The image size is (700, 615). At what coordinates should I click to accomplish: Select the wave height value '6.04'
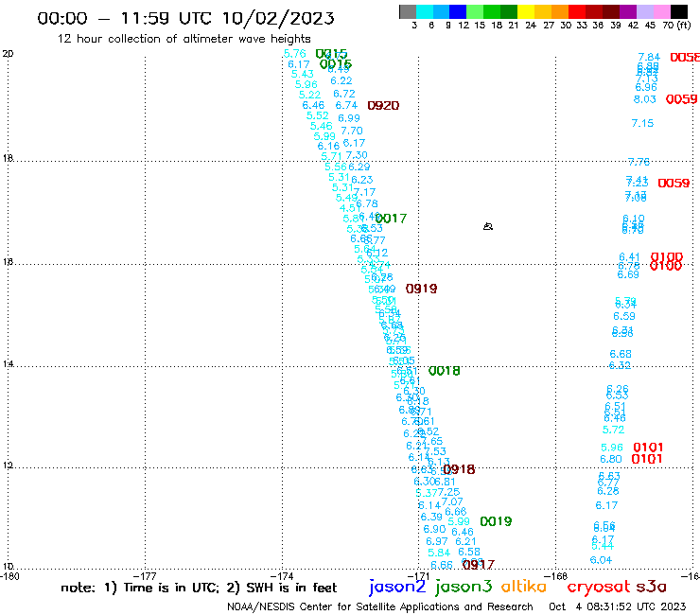601,560
